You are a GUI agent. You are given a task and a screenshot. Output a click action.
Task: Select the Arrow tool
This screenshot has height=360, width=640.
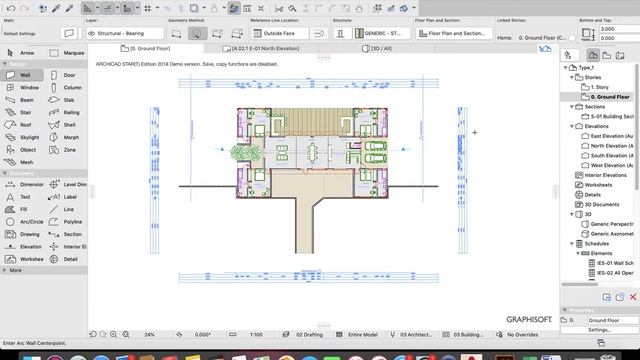pyautogui.click(x=21, y=53)
